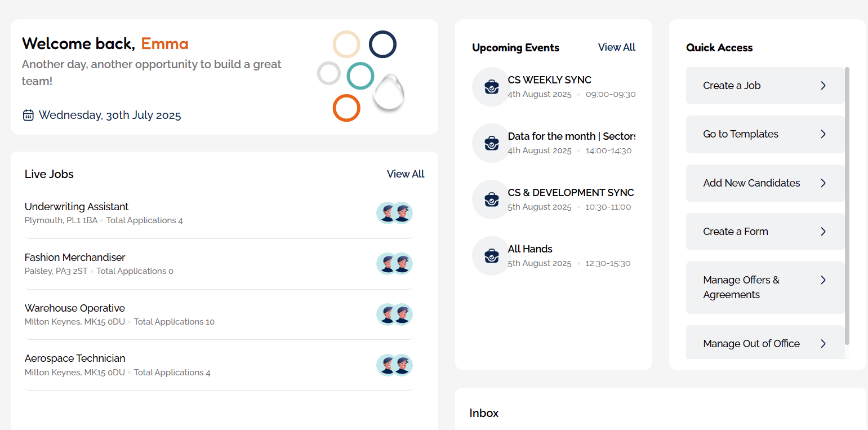Click the CS WEEKLY SYNC event briefcase icon

[491, 87]
